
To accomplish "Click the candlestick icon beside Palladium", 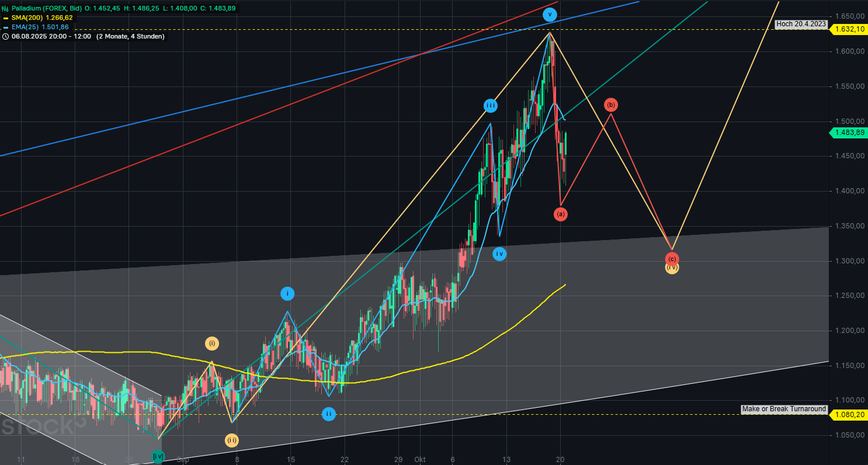I will 5,9.
